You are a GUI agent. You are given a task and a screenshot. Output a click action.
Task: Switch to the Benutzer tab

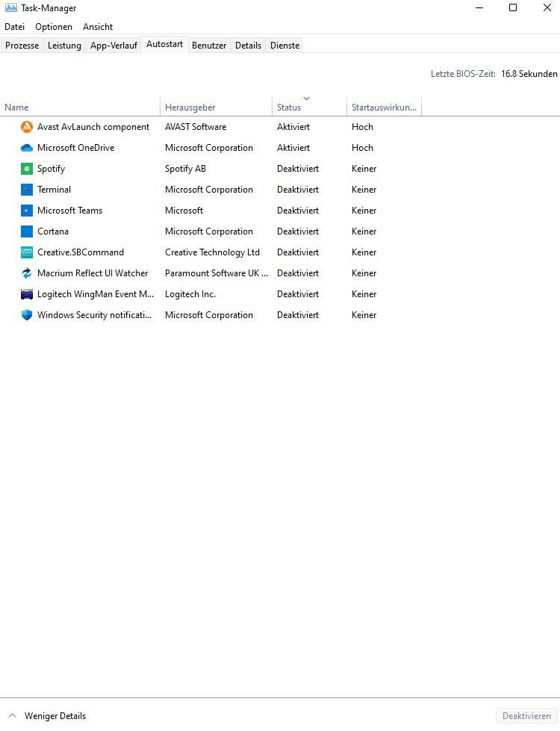point(209,46)
